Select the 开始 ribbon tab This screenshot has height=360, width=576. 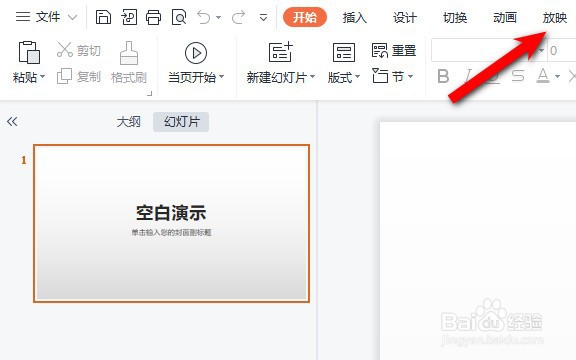[x=305, y=17]
